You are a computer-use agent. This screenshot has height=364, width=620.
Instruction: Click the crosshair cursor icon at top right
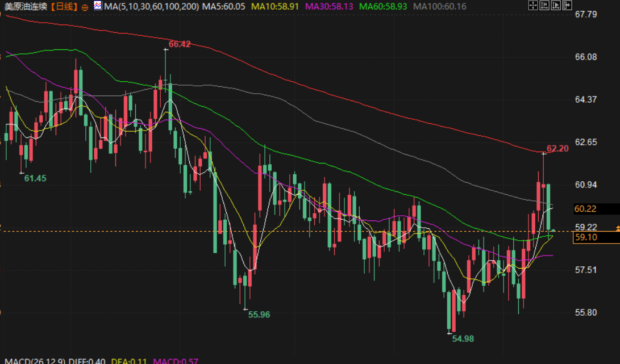tap(533, 5)
